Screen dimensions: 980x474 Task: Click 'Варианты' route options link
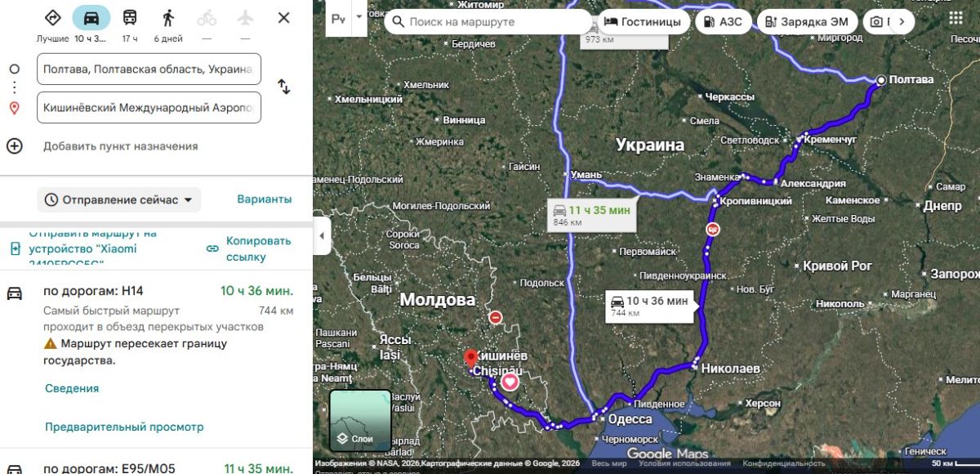(264, 199)
